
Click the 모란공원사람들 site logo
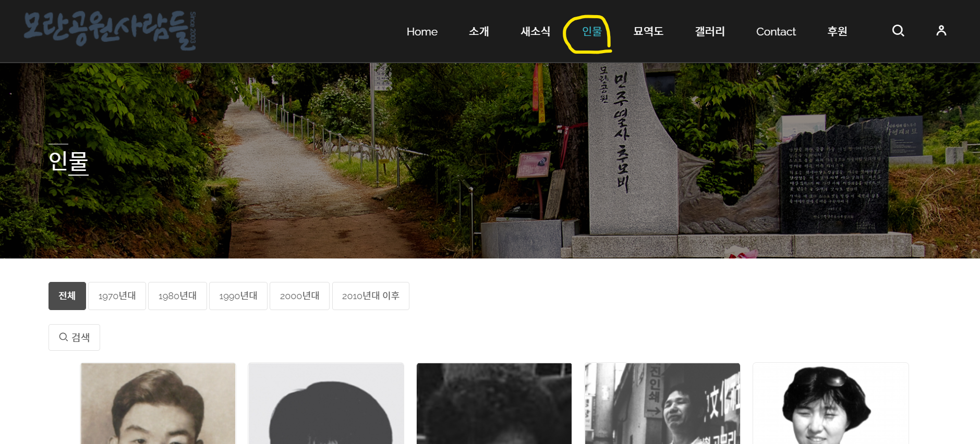[110, 30]
